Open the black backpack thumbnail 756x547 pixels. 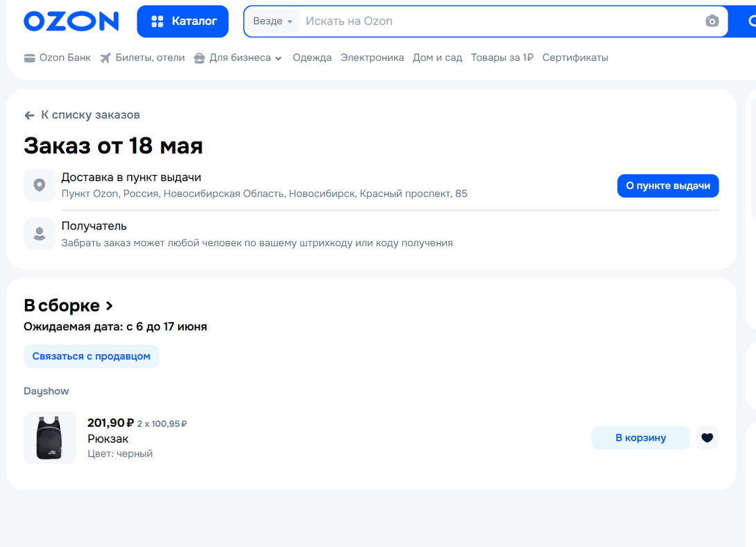[x=50, y=437]
